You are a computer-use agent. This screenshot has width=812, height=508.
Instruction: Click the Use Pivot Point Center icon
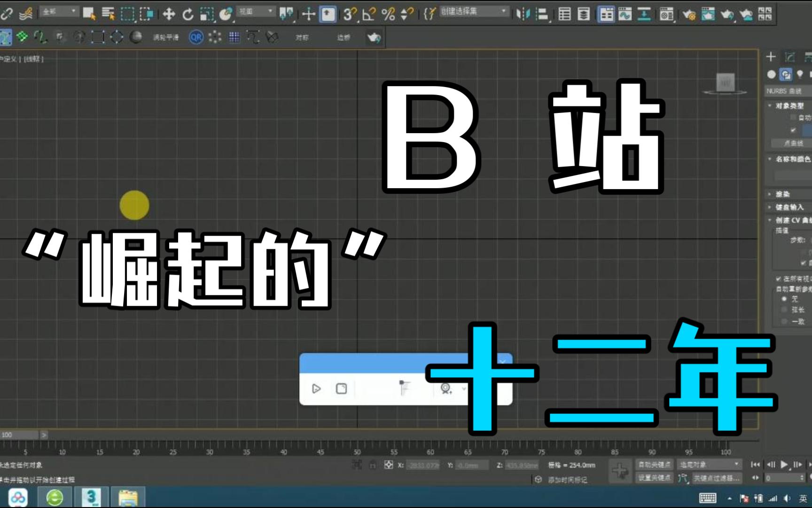tap(286, 14)
